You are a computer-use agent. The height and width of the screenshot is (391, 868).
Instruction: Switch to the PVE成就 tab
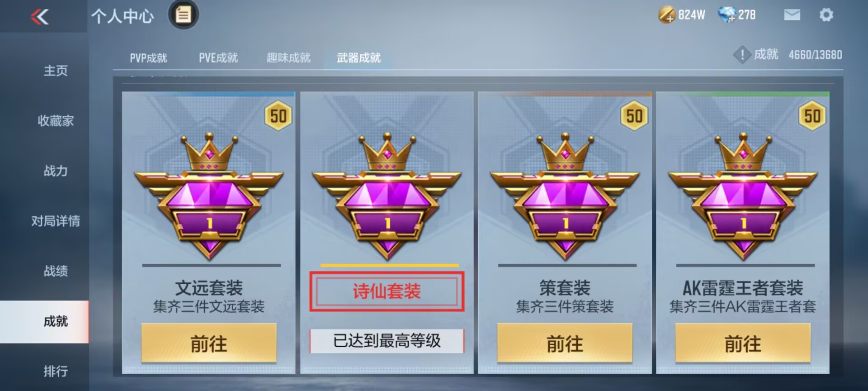tap(218, 58)
